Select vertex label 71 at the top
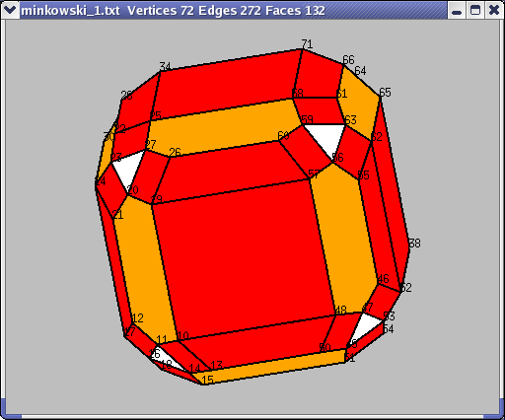The image size is (505, 420). [x=307, y=43]
